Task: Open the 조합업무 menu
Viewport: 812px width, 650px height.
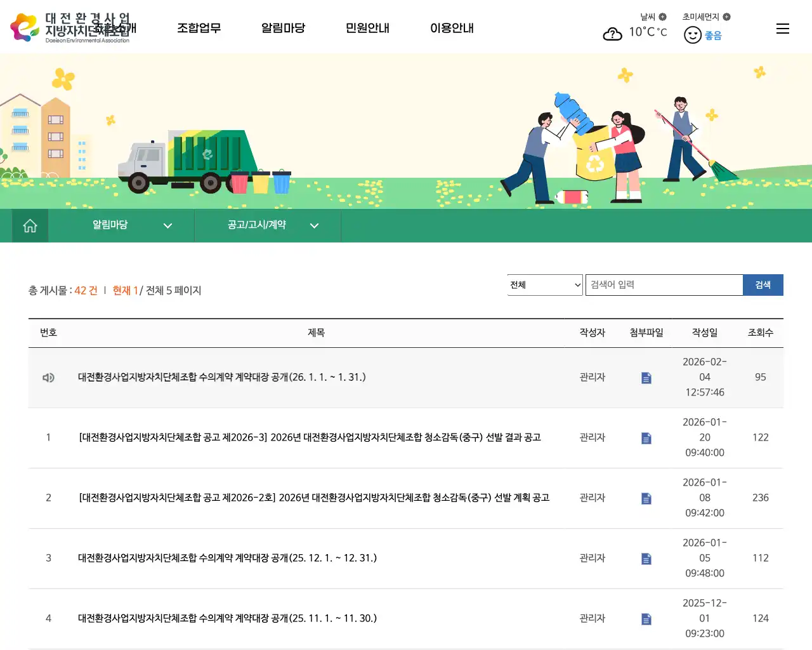Action: [x=200, y=28]
